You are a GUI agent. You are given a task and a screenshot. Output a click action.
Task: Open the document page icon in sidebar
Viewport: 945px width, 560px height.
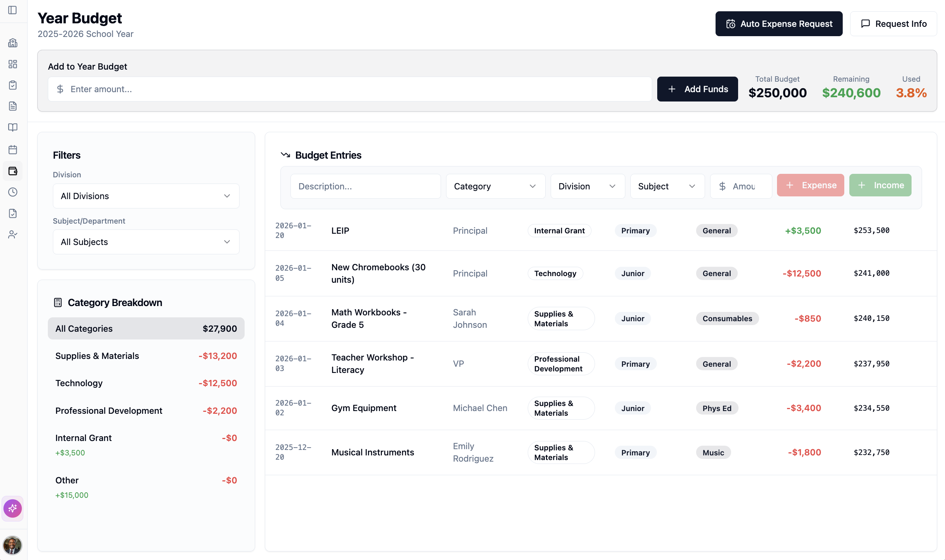click(x=13, y=106)
